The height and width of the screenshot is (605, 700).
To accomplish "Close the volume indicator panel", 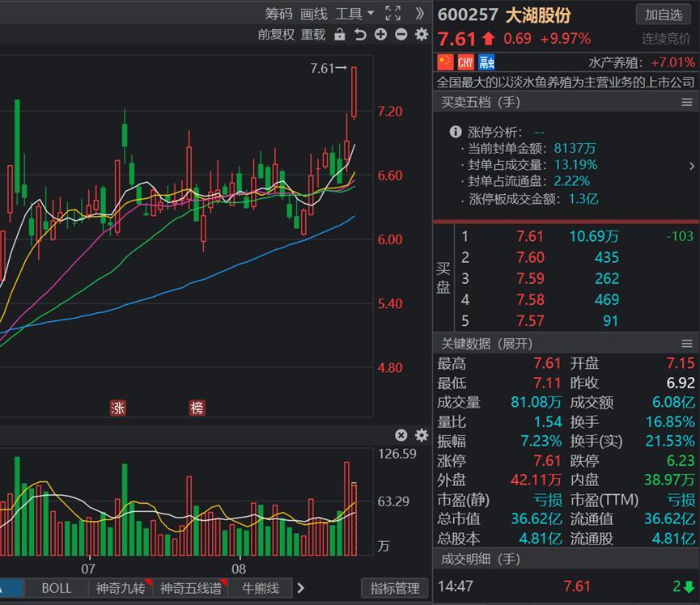I will point(401,435).
